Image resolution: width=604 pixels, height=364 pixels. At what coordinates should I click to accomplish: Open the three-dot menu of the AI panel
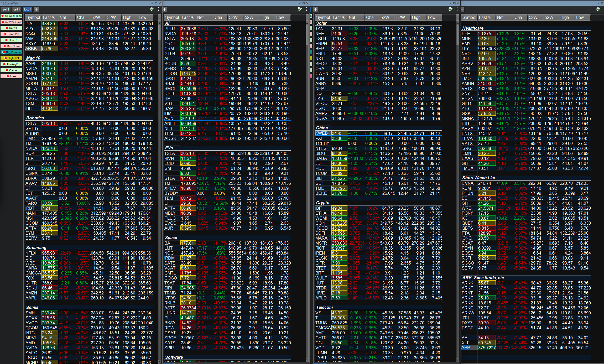(x=306, y=9)
